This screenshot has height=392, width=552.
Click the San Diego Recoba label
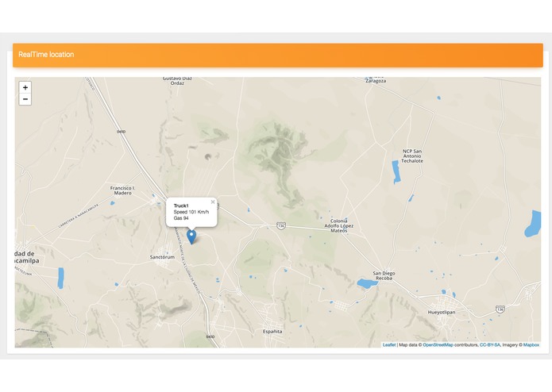click(x=384, y=275)
